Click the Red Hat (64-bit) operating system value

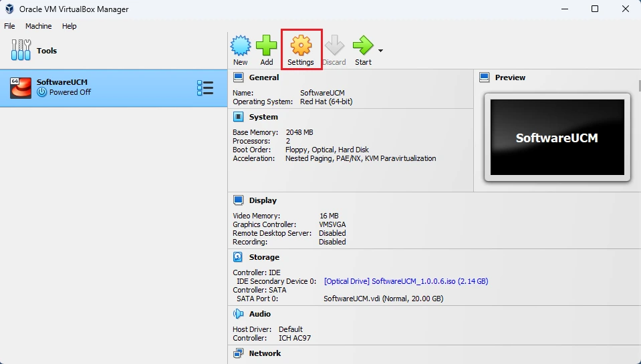326,102
